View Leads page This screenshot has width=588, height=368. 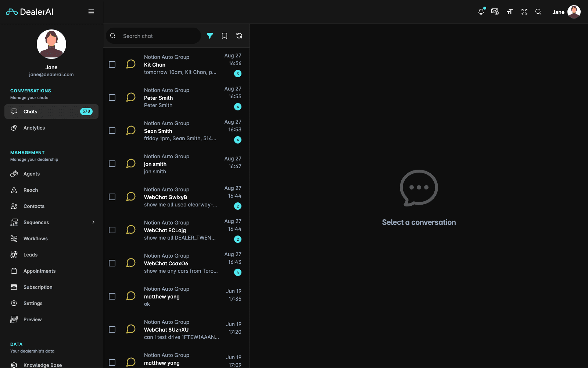click(x=51, y=255)
